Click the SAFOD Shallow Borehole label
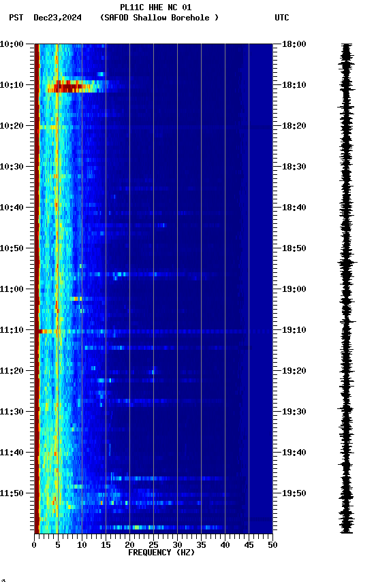This screenshot has width=376, height=588. point(159,18)
